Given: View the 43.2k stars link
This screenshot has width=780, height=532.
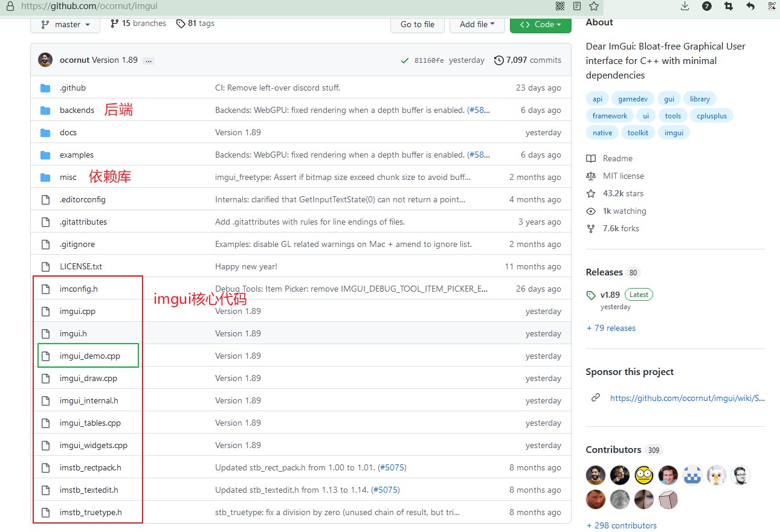Looking at the screenshot, I should pyautogui.click(x=614, y=193).
